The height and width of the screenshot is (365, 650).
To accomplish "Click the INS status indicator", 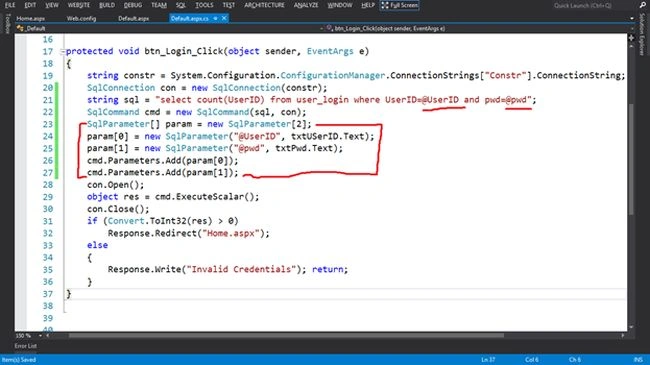I will [638, 360].
